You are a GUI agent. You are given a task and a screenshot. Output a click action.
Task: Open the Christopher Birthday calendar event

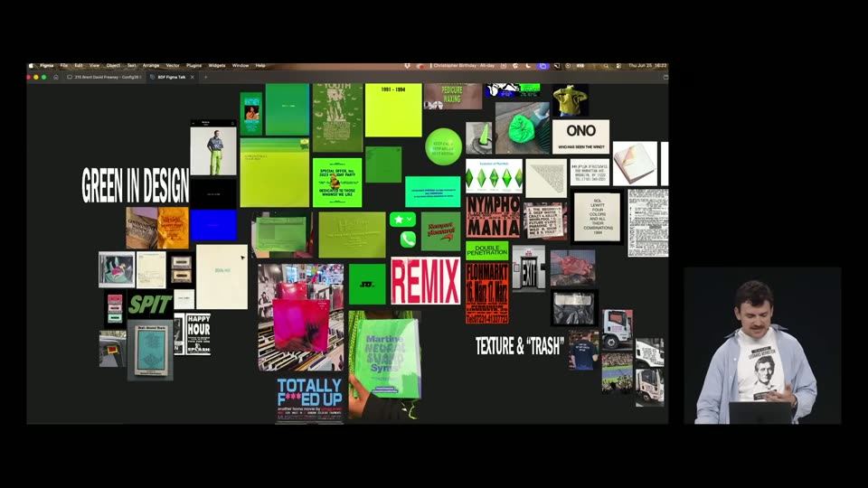coord(464,65)
